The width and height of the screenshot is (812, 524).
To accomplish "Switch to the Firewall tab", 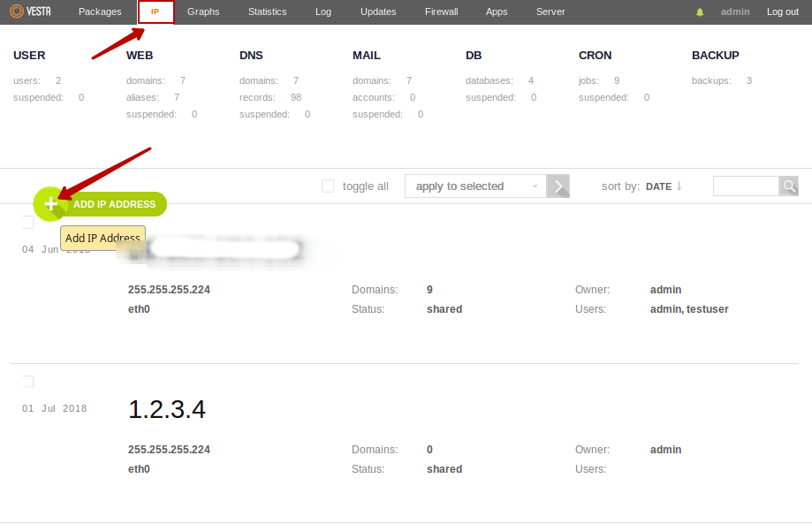I will point(442,12).
